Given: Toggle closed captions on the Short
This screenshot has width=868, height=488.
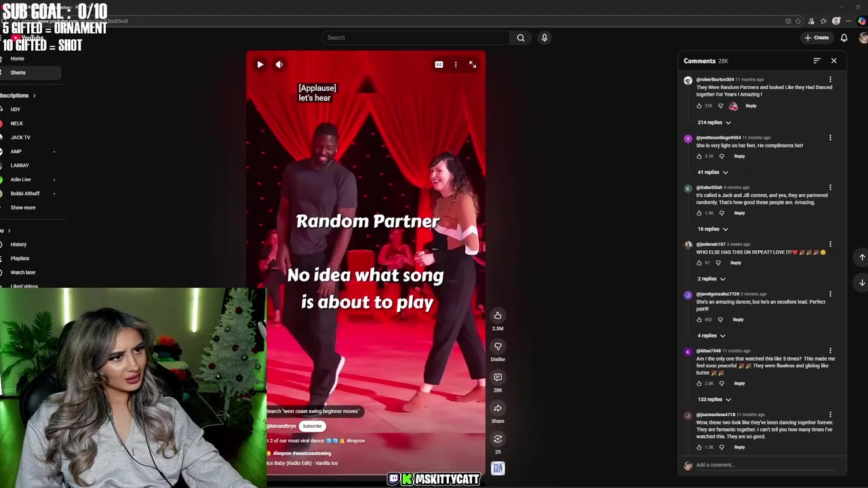Looking at the screenshot, I should click(439, 64).
